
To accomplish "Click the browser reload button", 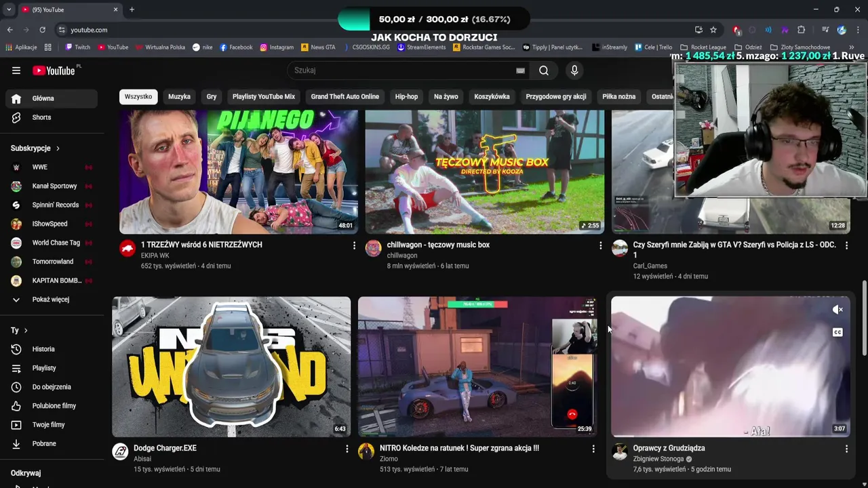I will [42, 30].
